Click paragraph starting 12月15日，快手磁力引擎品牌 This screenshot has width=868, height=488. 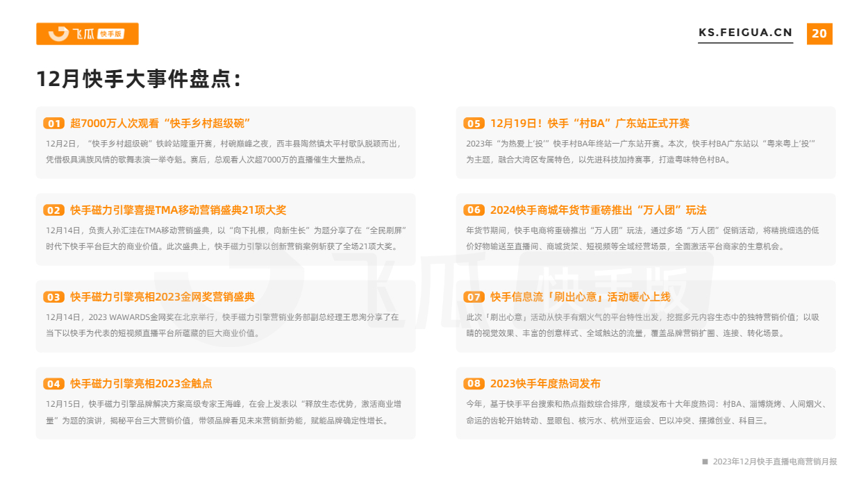click(x=223, y=412)
